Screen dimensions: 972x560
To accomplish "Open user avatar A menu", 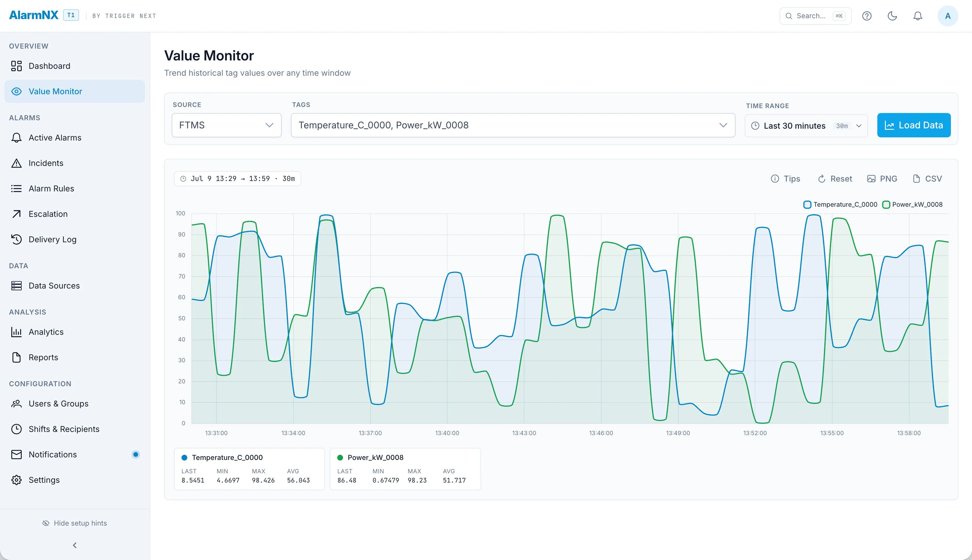I will 948,16.
